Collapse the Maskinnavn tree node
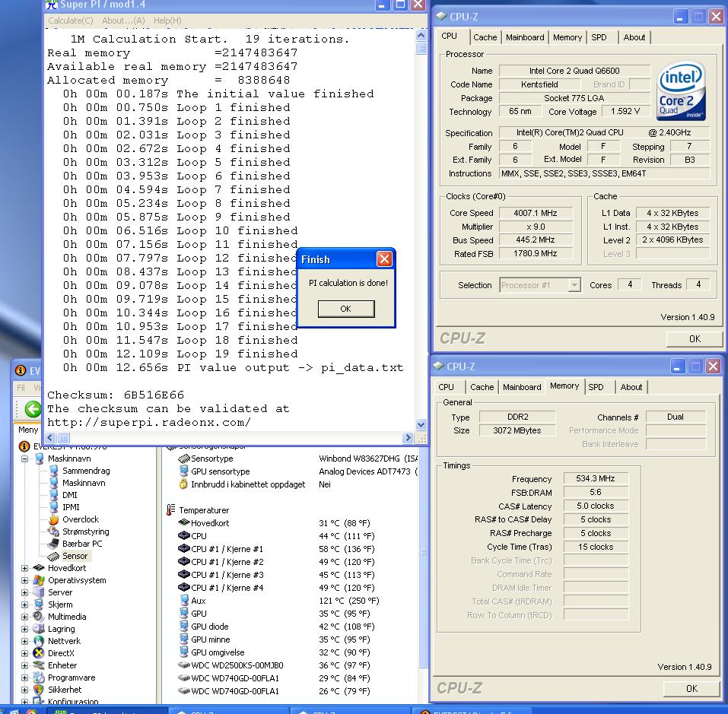 [24, 459]
